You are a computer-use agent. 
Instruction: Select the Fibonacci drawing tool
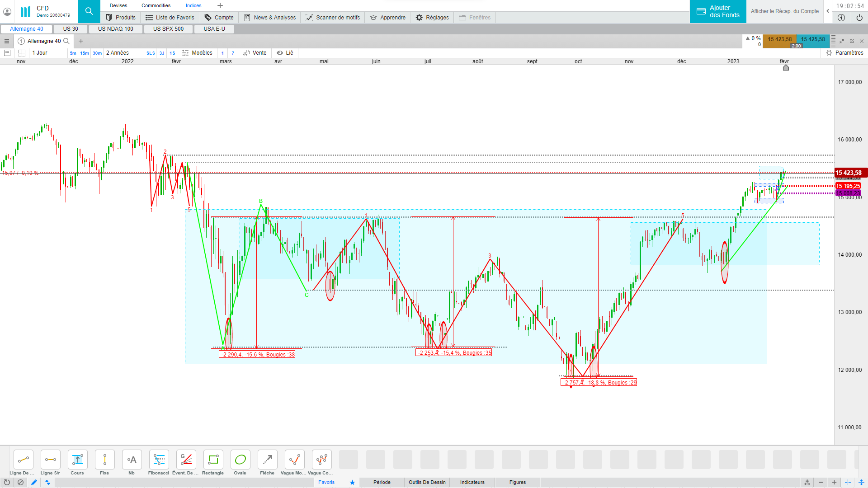(159, 460)
